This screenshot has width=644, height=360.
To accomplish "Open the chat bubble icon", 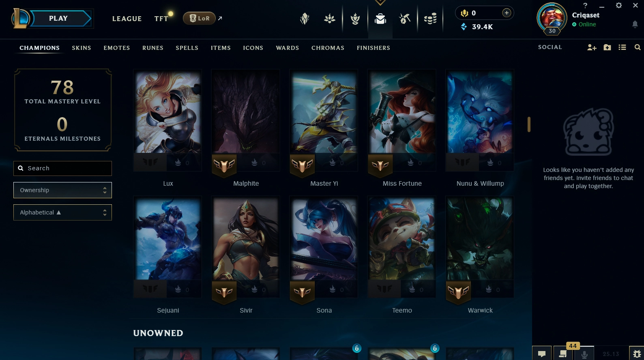I will pos(541,354).
